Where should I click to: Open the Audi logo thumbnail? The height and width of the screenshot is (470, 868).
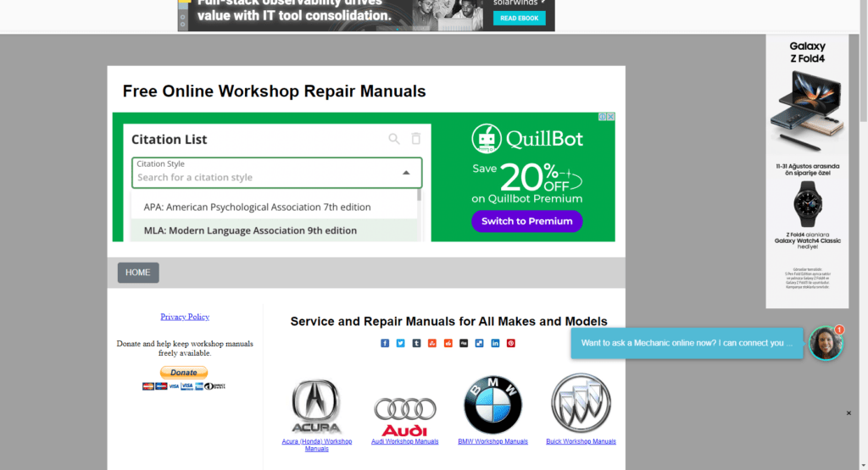(x=404, y=417)
